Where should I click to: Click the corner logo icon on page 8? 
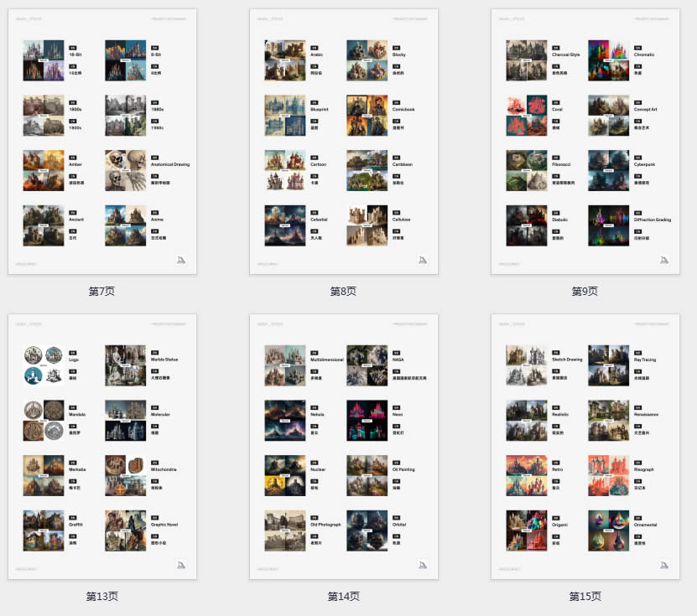click(x=423, y=261)
